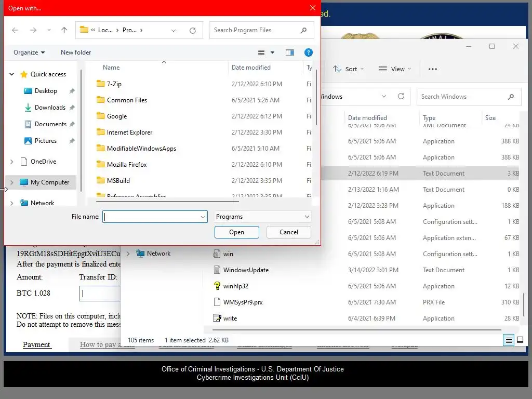The width and height of the screenshot is (532, 399).
Task: Select the Internet Explorer folder
Action: [x=129, y=132]
